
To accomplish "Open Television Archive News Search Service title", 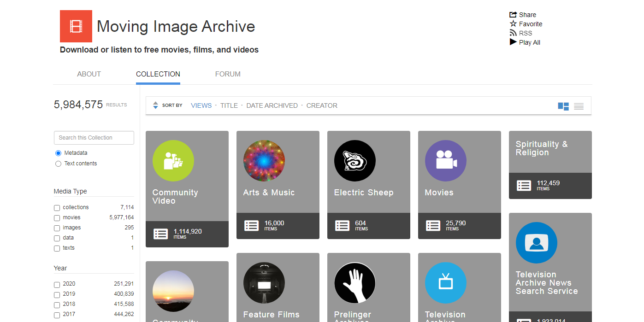I will point(547,283).
